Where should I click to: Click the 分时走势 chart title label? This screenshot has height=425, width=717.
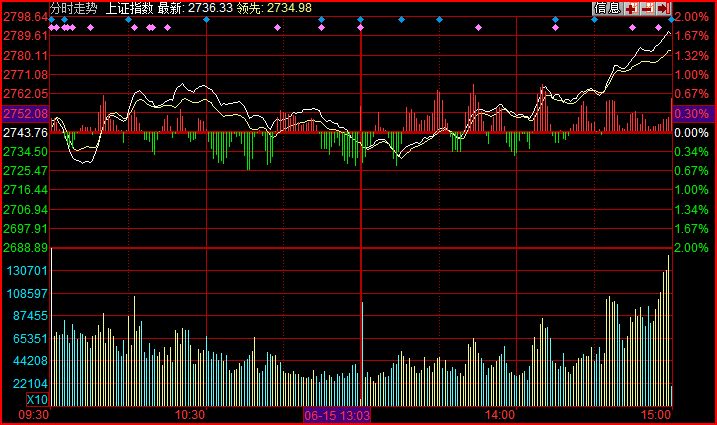pyautogui.click(x=74, y=7)
